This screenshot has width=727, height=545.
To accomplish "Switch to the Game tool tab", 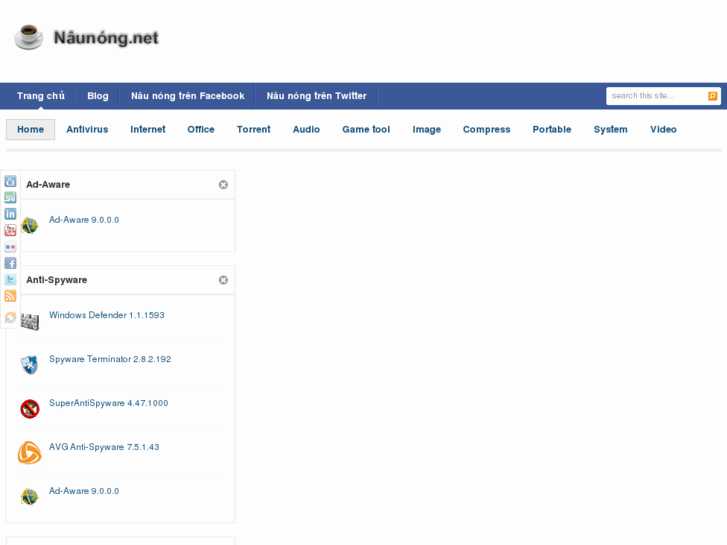I will [366, 129].
